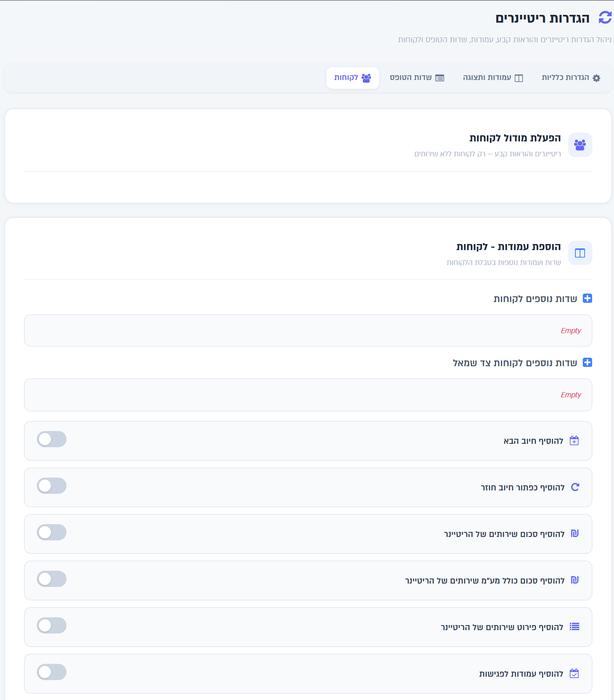This screenshot has height=700, width=614.
Task: Click the calendar-check icon of להוסיף עמודות לפגישות
Action: pyautogui.click(x=574, y=673)
